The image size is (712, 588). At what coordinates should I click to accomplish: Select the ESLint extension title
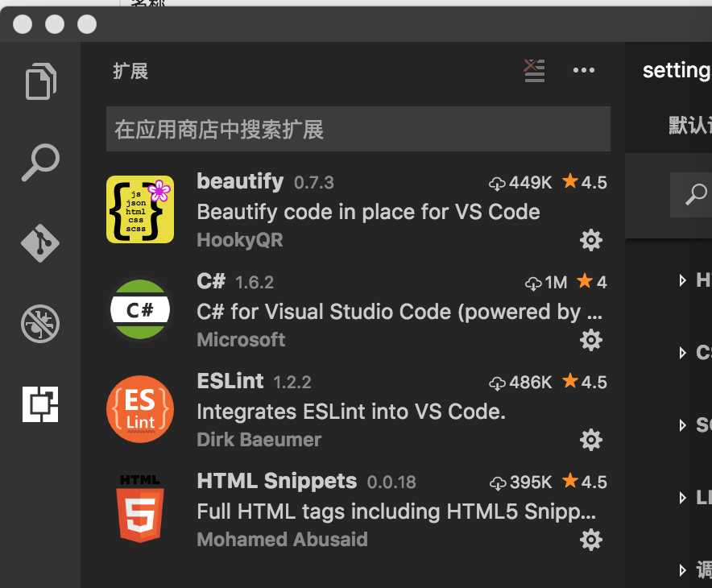230,381
